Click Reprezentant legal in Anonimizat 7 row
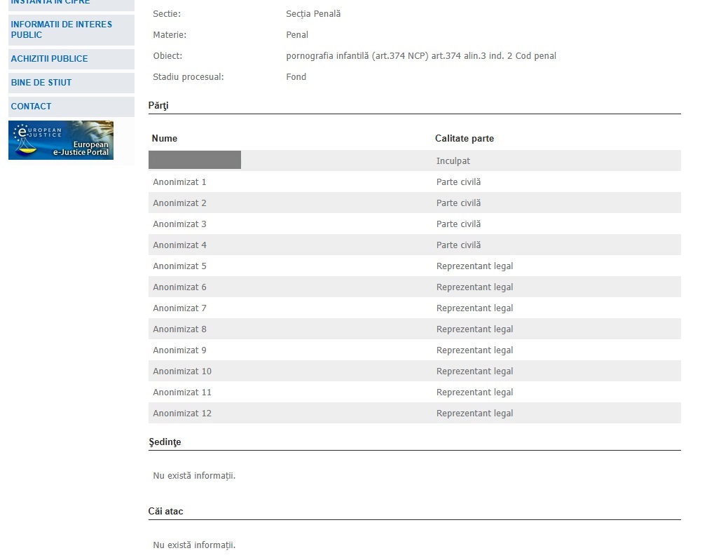728x560 pixels. coord(474,308)
